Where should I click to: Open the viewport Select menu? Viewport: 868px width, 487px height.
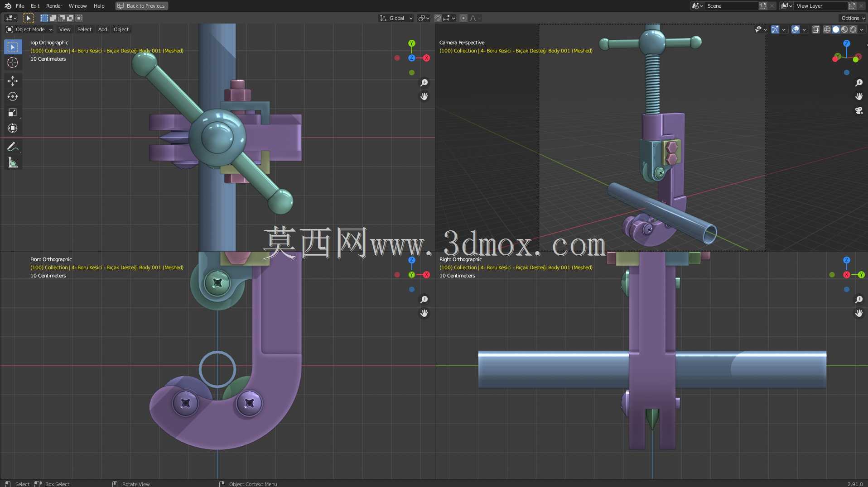[x=84, y=29]
